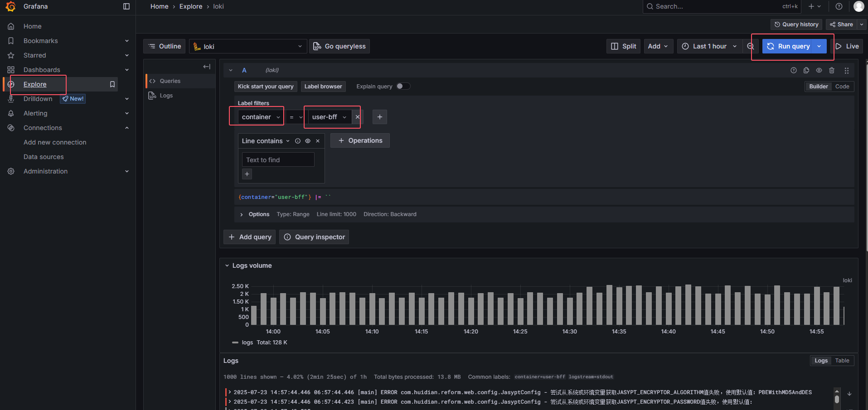Open the Share options dropdown arrow
The width and height of the screenshot is (868, 410).
862,24
